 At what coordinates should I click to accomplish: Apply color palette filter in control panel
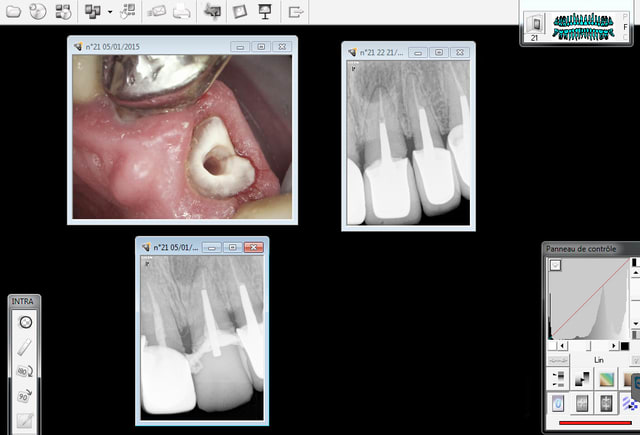[607, 380]
